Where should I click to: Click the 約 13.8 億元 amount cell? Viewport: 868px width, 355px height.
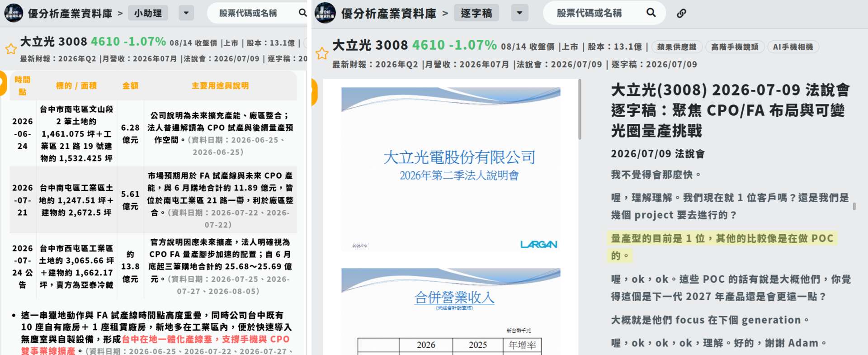pos(130,266)
